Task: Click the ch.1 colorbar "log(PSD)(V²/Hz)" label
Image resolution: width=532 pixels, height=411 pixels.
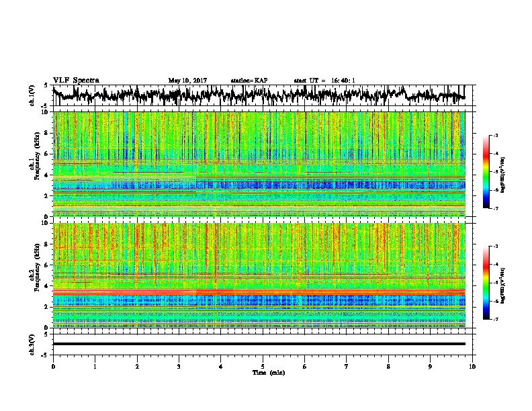Action: [x=502, y=175]
